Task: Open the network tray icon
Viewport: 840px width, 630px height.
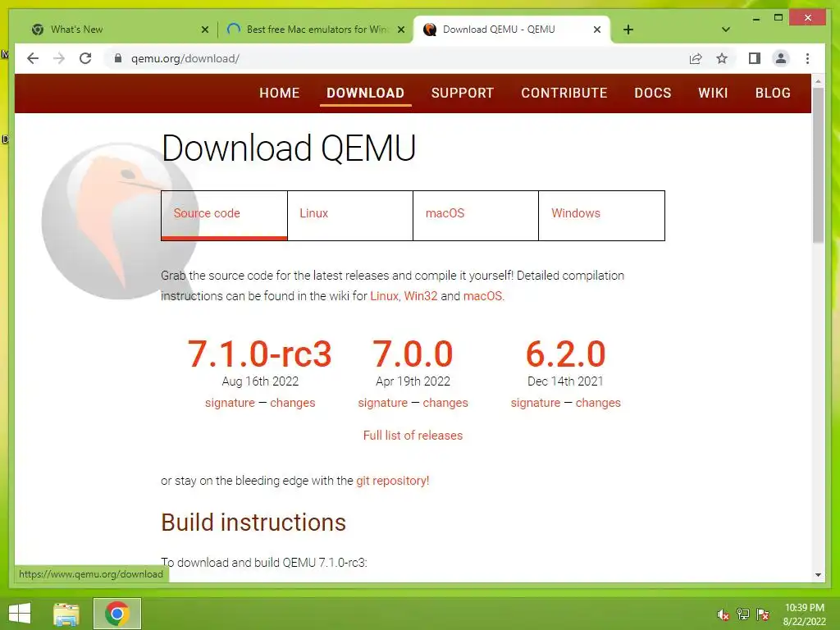Action: pyautogui.click(x=743, y=614)
